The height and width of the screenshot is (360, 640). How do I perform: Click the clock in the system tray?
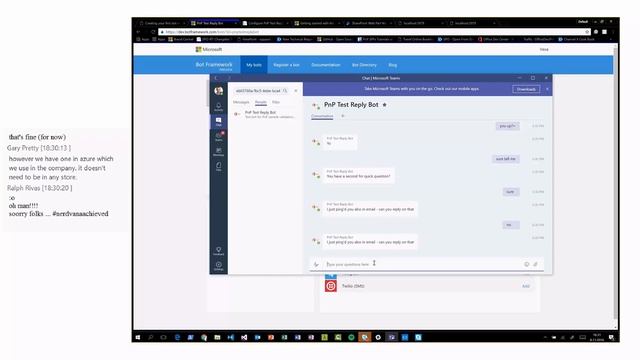[597, 337]
